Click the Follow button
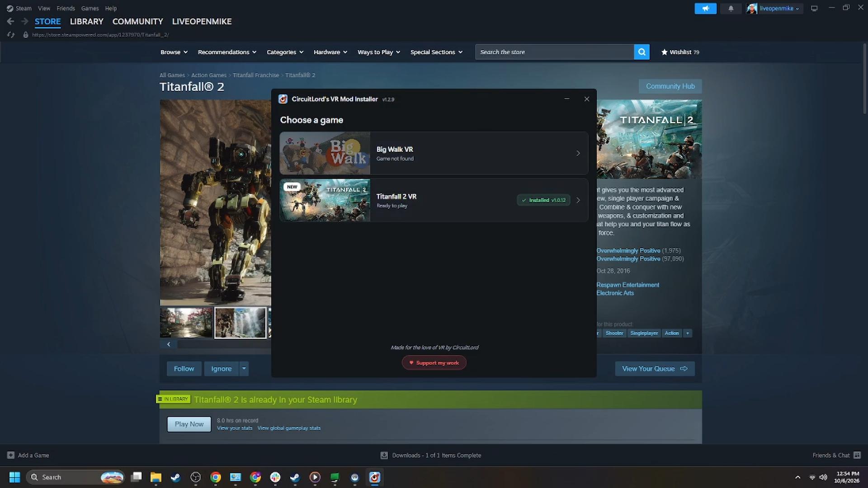Image resolution: width=868 pixels, height=488 pixels. pos(184,369)
